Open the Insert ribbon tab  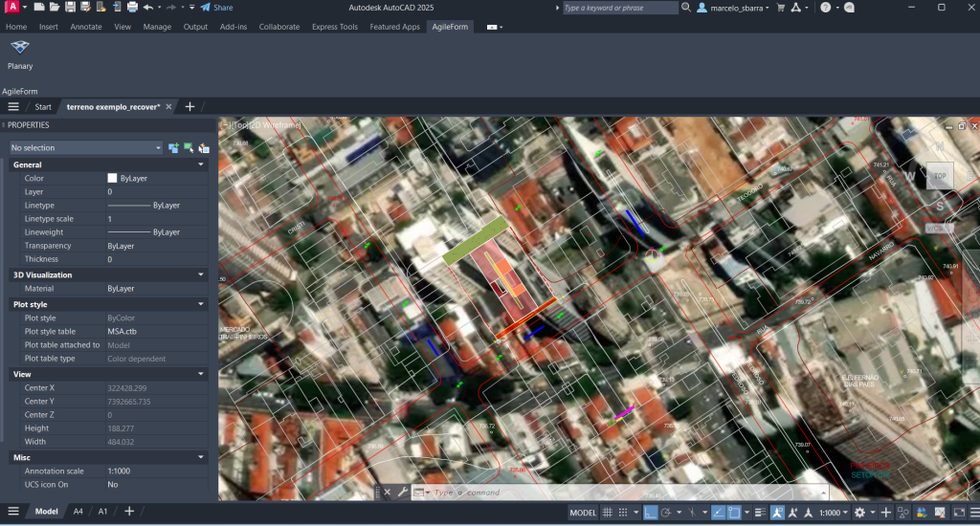(48, 27)
